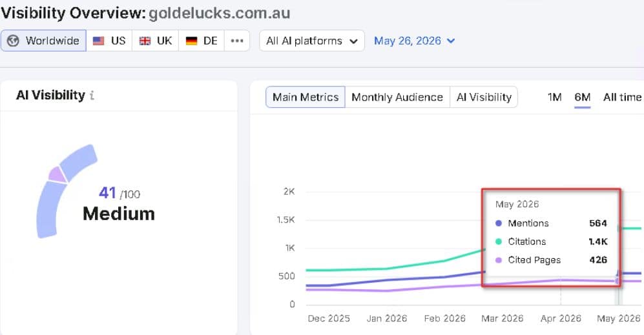Select the Main Metrics tab
The height and width of the screenshot is (335, 644).
306,97
